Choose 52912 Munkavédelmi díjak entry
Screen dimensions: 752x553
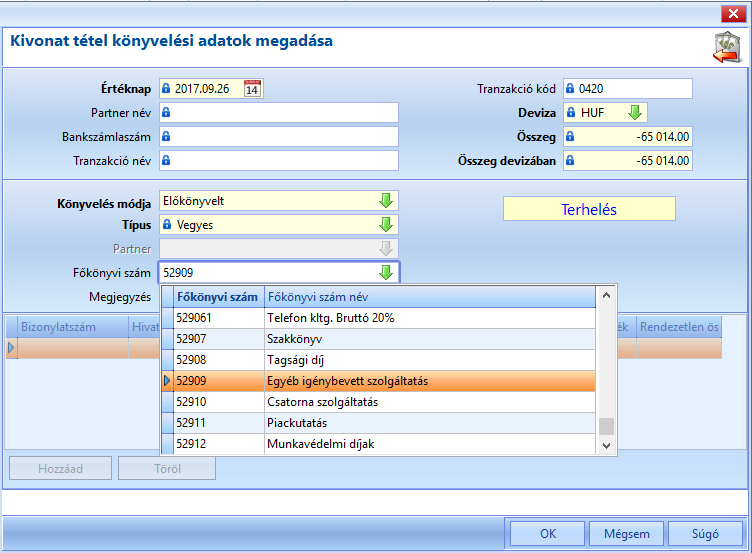[379, 444]
